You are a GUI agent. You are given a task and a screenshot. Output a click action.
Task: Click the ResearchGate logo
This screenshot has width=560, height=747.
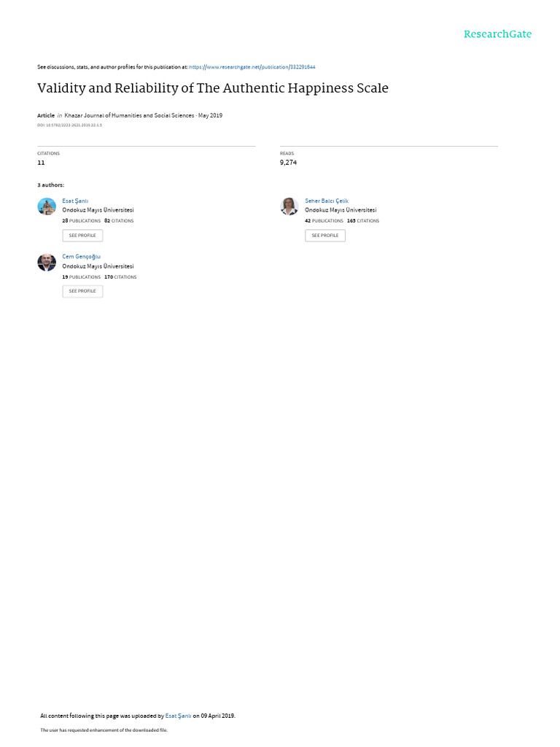tap(497, 34)
